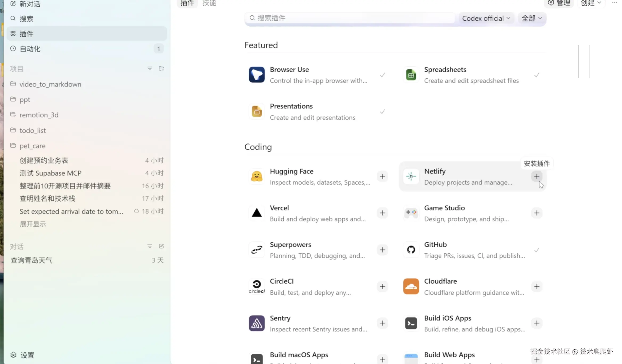
Task: Click 展开显示 to show more
Action: 33,224
